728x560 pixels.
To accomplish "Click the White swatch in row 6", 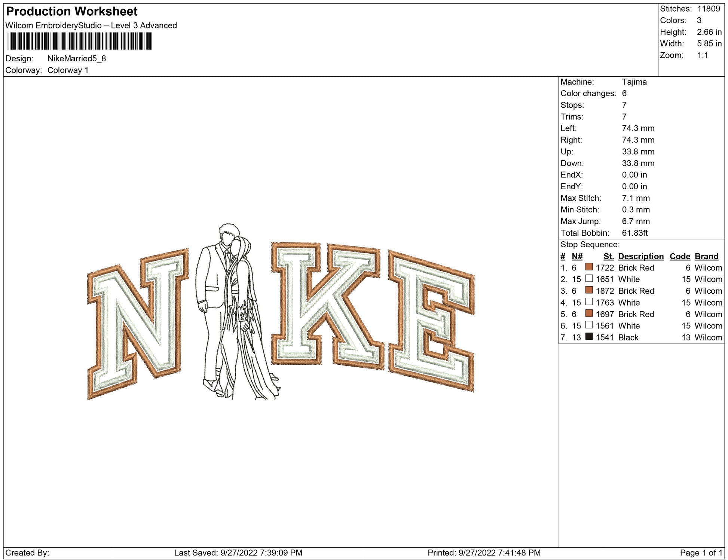I will click(x=589, y=325).
